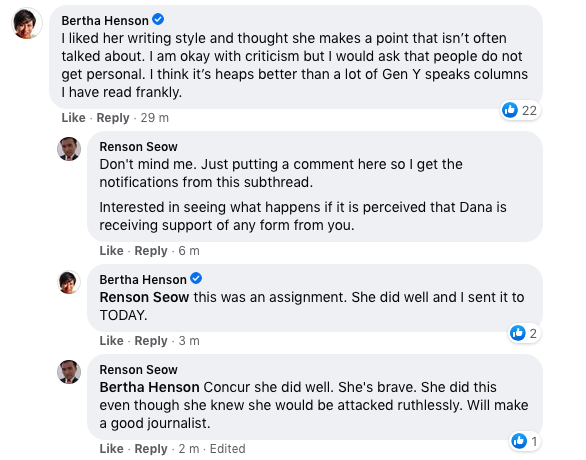The height and width of the screenshot is (460, 586).
Task: Click Bertha Henson's avatar on the assignment reply
Action: tap(69, 282)
